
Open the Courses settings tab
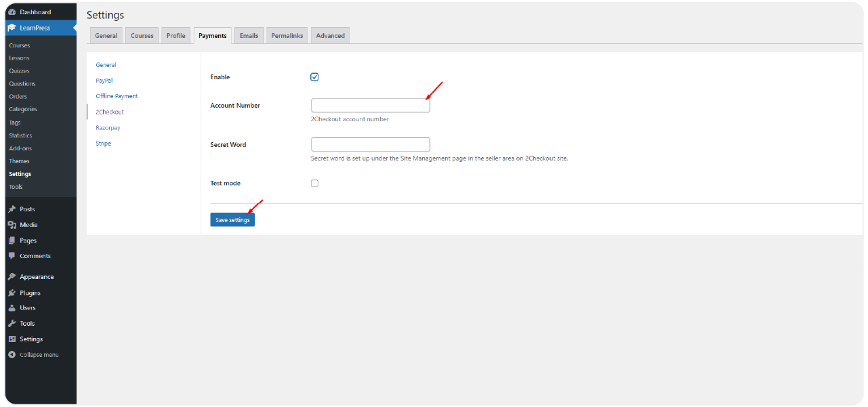coord(142,36)
